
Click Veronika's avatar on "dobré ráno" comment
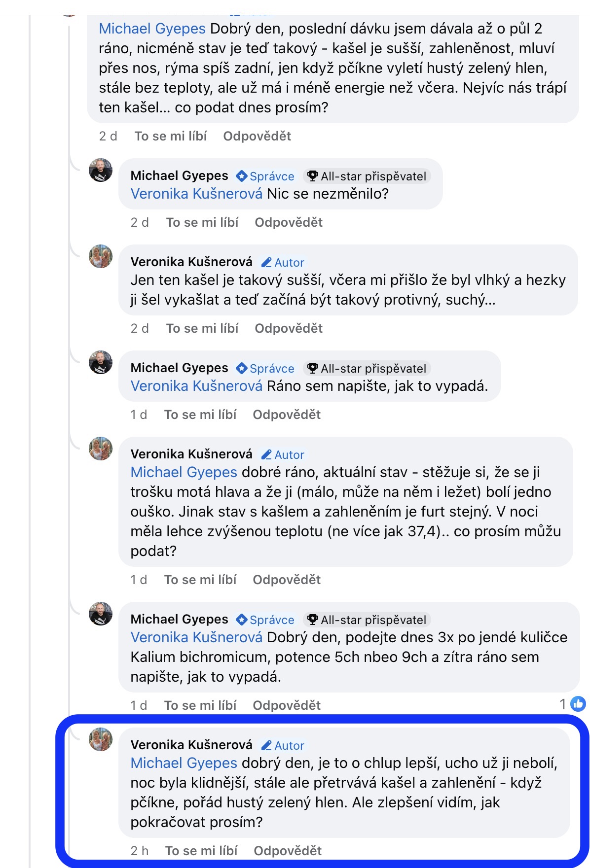101,449
